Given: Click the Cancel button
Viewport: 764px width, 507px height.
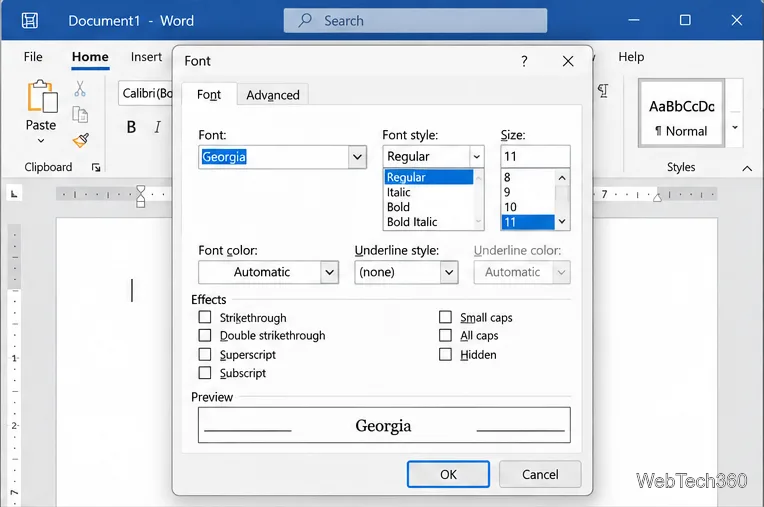Looking at the screenshot, I should [540, 474].
